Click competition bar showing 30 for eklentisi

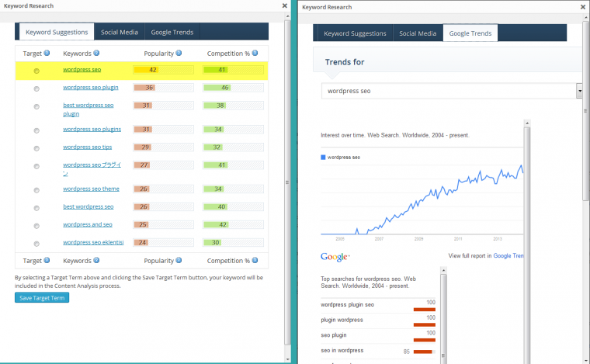click(233, 243)
